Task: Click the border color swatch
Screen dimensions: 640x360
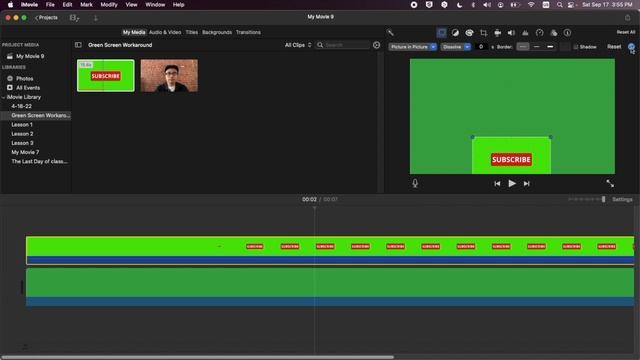Action: click(565, 47)
